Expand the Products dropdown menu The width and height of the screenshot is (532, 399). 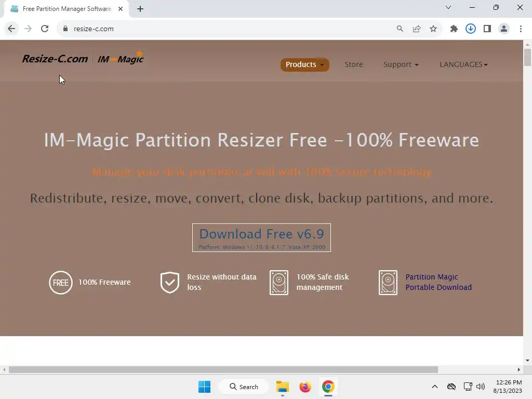(x=304, y=64)
